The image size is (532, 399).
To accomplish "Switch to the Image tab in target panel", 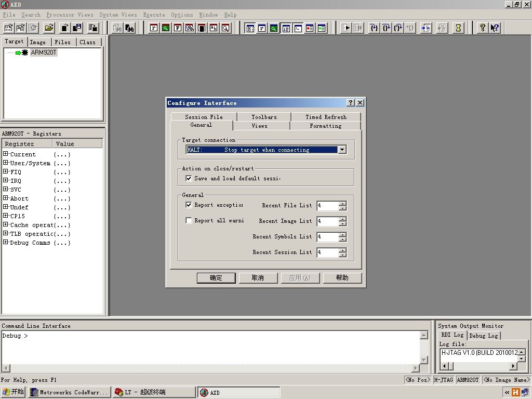I will [37, 42].
